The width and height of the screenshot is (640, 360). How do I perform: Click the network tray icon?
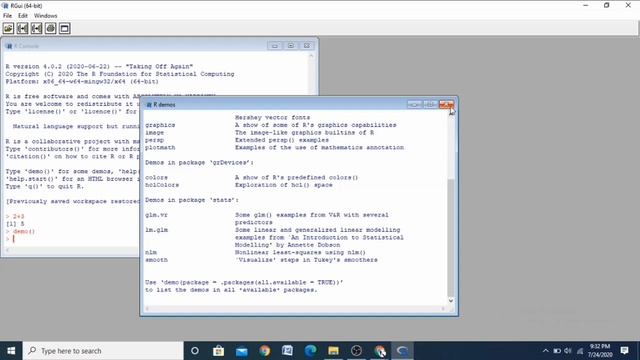tap(580, 351)
